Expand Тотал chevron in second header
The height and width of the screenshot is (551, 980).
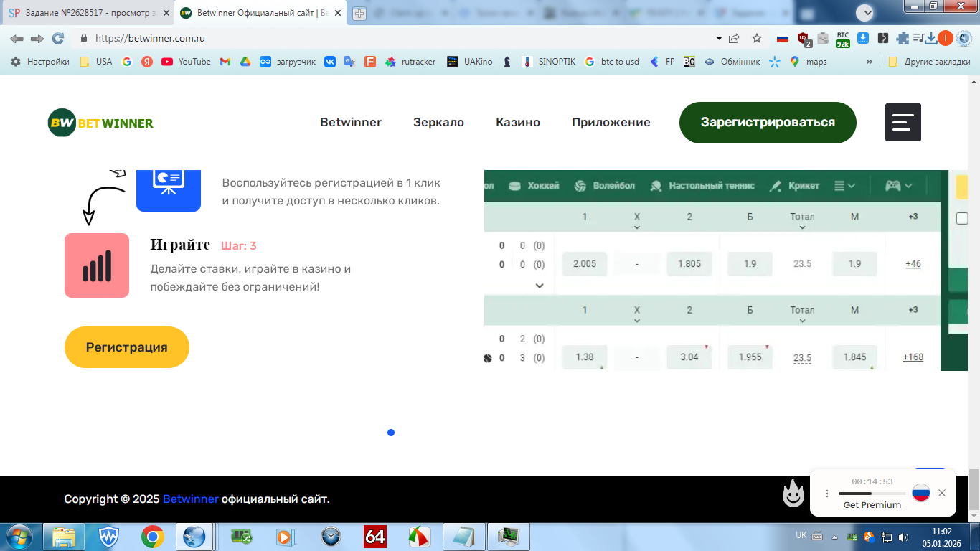[x=802, y=321]
